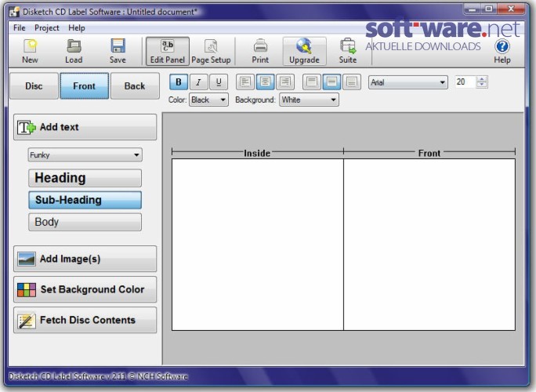Toggle Underline text formatting

pos(219,82)
